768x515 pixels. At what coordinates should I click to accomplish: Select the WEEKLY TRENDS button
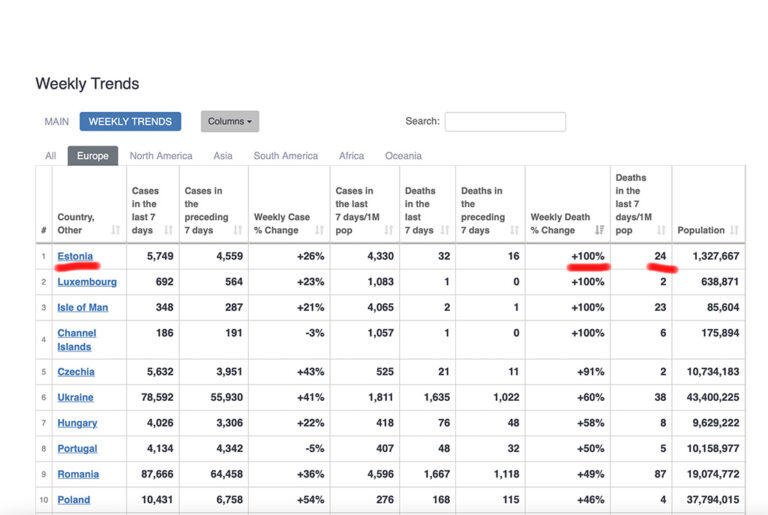tap(130, 122)
